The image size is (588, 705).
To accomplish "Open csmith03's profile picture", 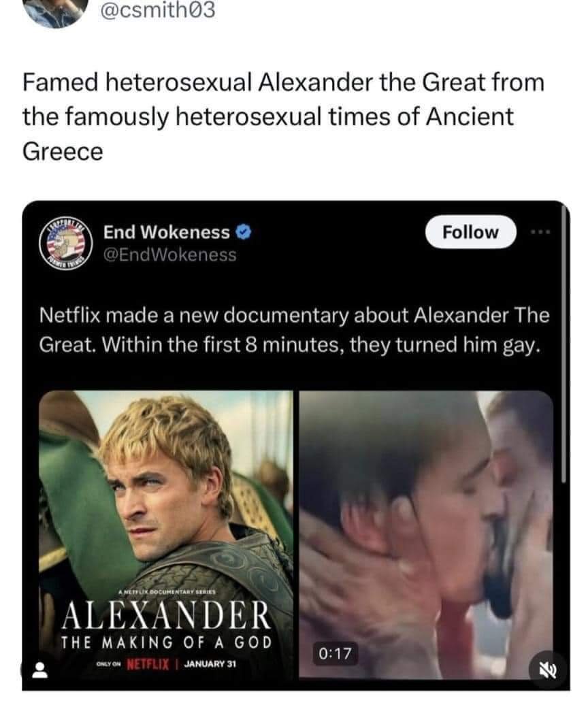I will pyautogui.click(x=55, y=12).
